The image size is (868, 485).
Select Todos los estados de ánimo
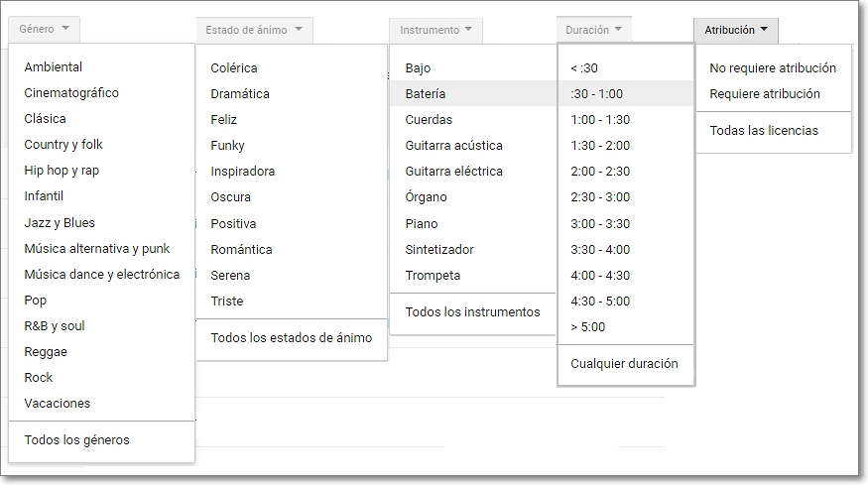pyautogui.click(x=292, y=338)
